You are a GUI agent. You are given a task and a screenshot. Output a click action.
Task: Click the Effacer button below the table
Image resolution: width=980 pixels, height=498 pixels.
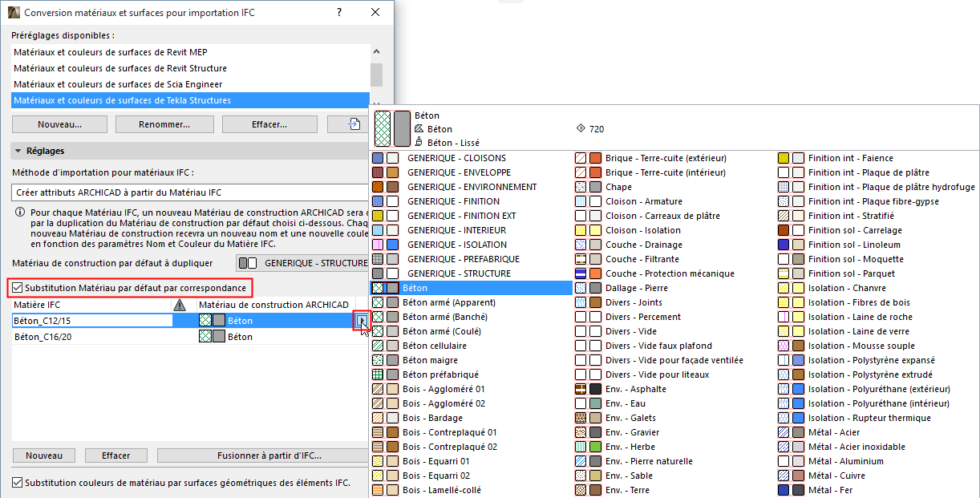[x=115, y=455]
